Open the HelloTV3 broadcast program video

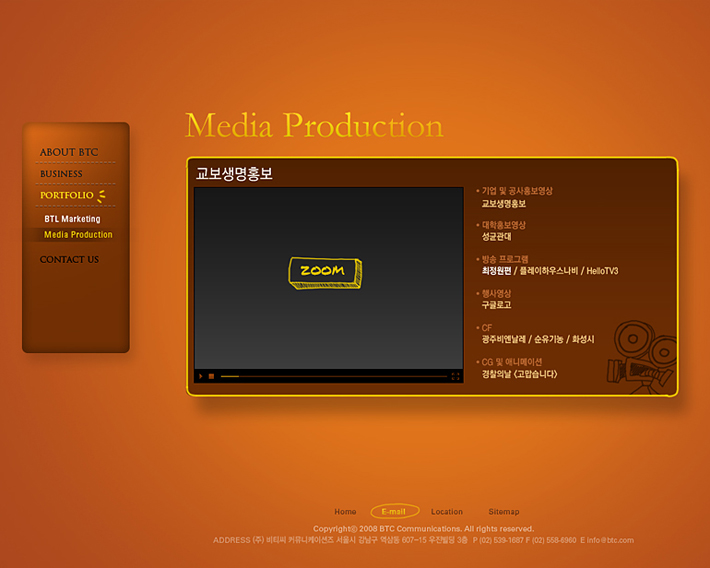click(602, 271)
